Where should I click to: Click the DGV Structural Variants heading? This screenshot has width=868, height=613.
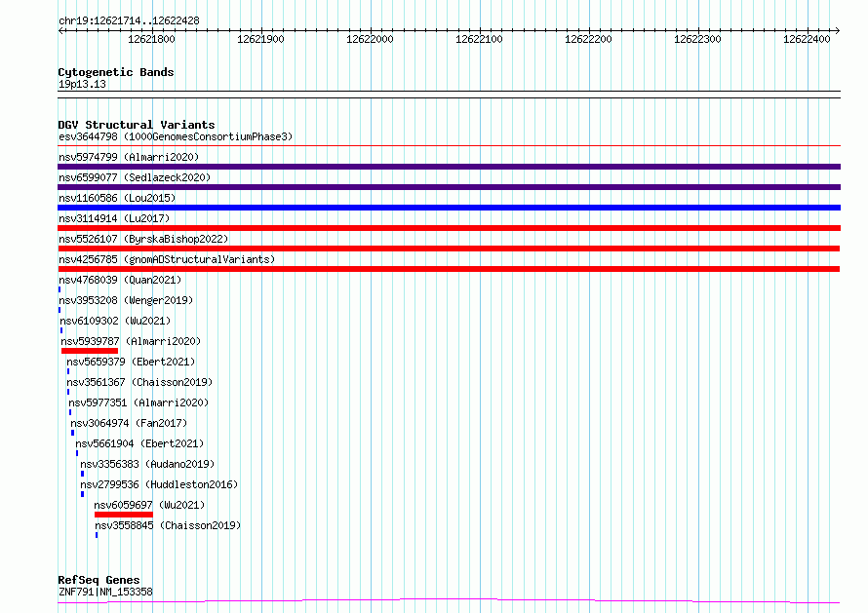(137, 125)
